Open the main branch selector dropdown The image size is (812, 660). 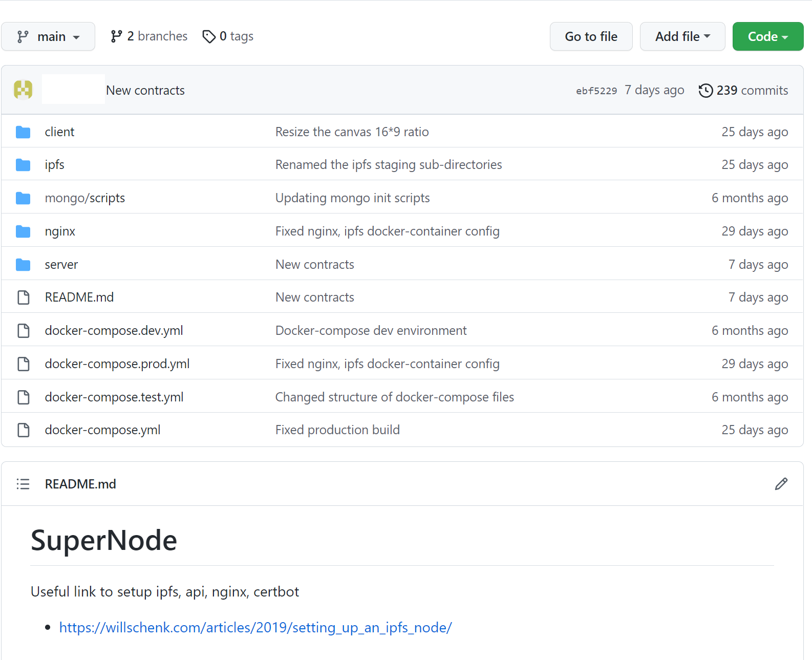[x=48, y=37]
